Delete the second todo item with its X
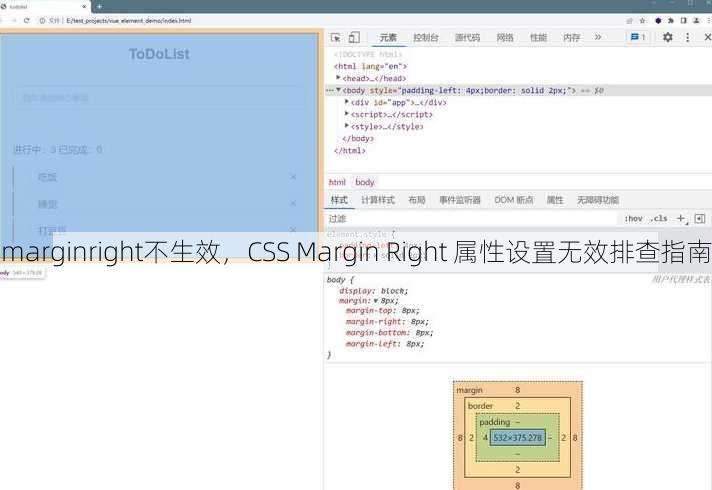 click(293, 203)
